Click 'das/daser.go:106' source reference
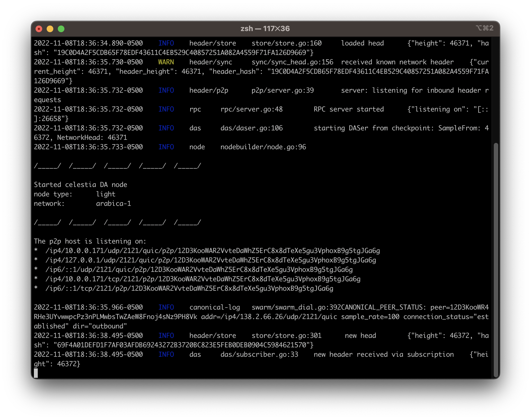 pos(252,128)
